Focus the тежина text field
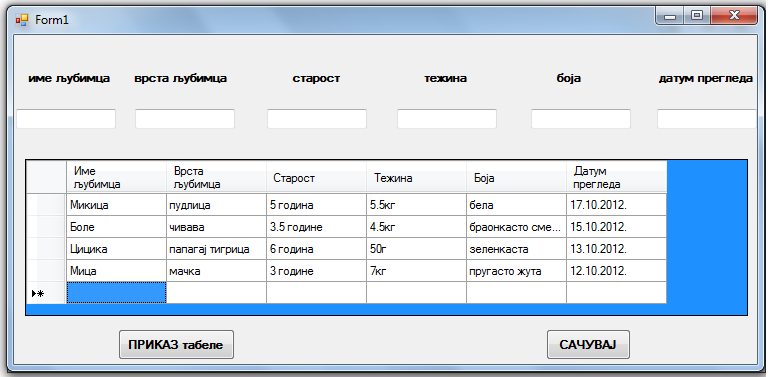This screenshot has height=377, width=768. (447, 119)
